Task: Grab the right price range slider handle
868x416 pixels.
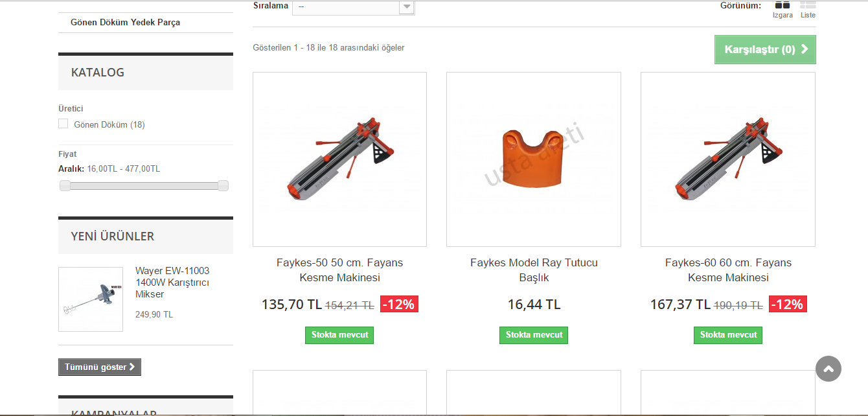Action: (223, 186)
